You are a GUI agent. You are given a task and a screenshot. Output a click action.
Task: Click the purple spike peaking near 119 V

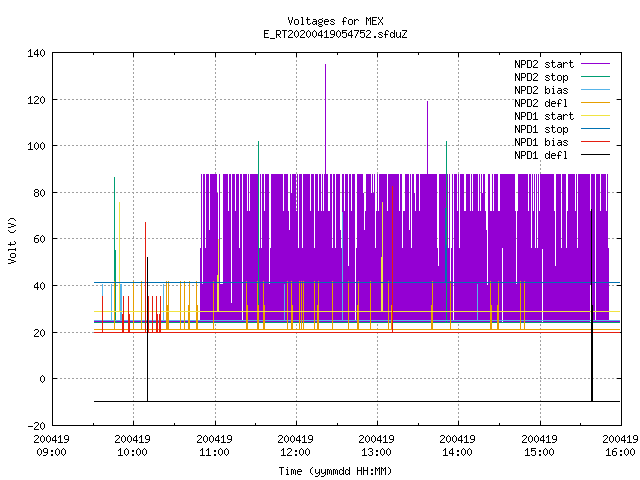427,137
